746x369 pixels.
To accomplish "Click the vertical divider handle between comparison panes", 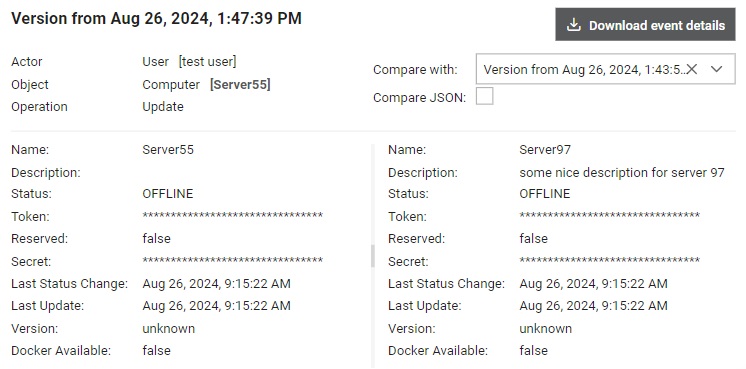I will (x=373, y=257).
